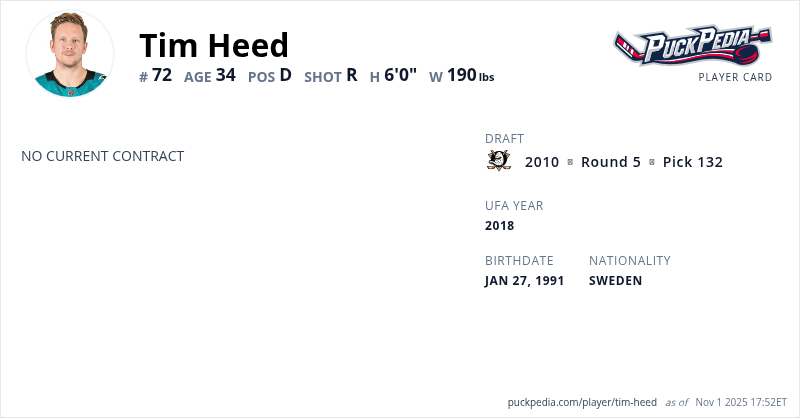Image resolution: width=800 pixels, height=418 pixels.
Task: Click the Tim Heed player name heading
Action: click(214, 45)
